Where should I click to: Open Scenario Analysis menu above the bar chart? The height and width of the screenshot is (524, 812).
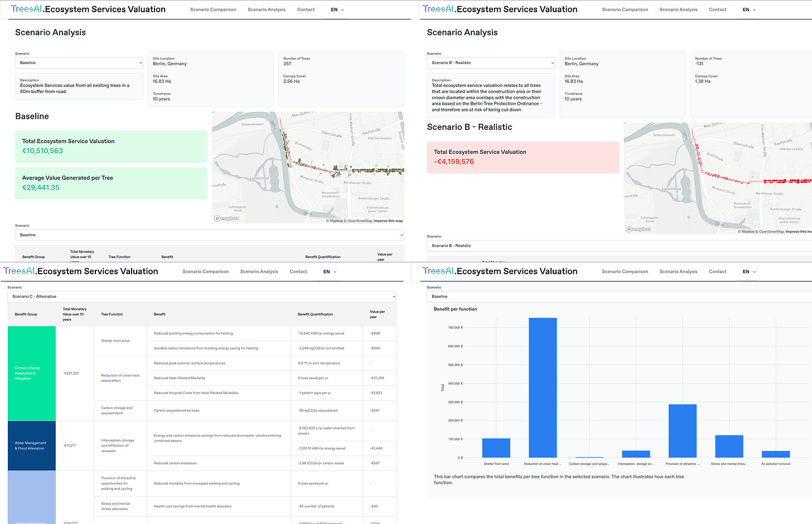pyautogui.click(x=678, y=271)
